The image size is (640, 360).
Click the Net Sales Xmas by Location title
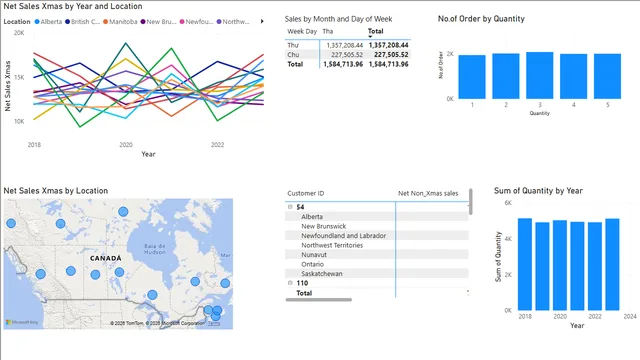(56, 191)
